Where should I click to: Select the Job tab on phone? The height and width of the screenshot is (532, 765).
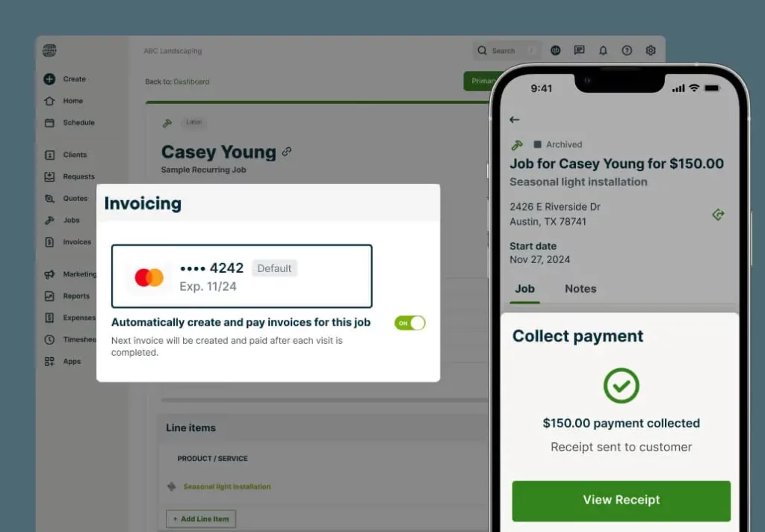click(524, 288)
